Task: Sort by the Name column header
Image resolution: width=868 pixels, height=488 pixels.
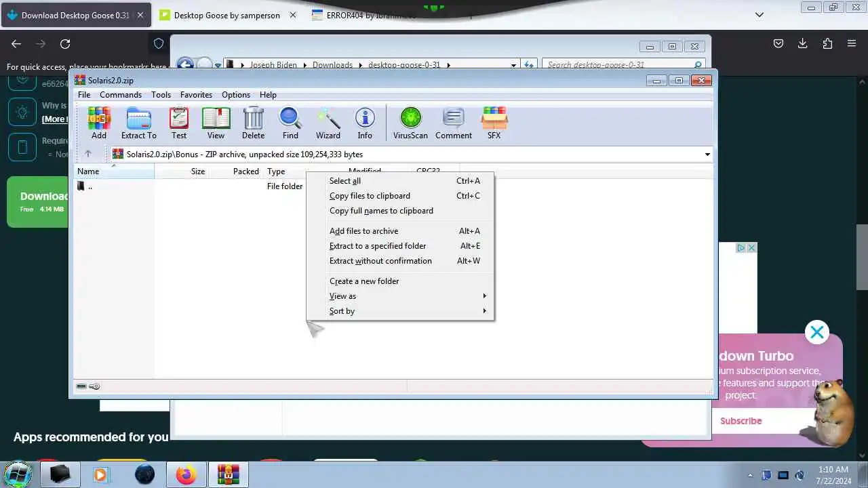Action: pos(114,171)
